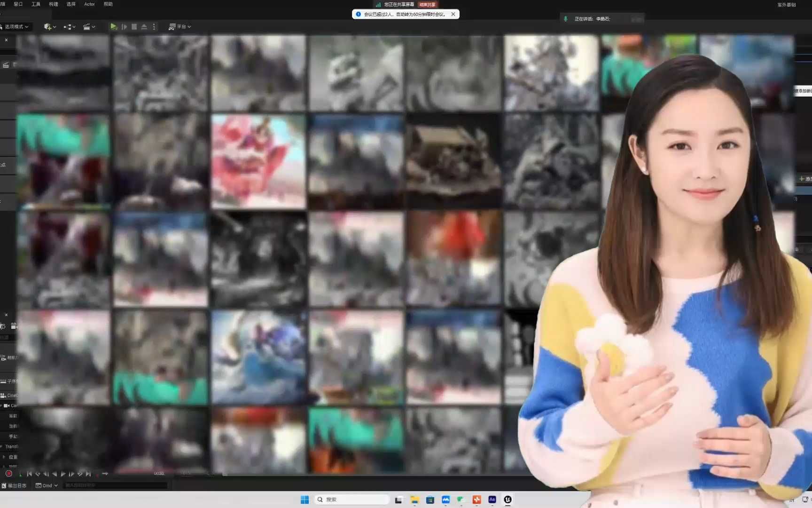Open the 帮助 help menu
Viewport: 812px width, 508px height.
[x=108, y=4]
